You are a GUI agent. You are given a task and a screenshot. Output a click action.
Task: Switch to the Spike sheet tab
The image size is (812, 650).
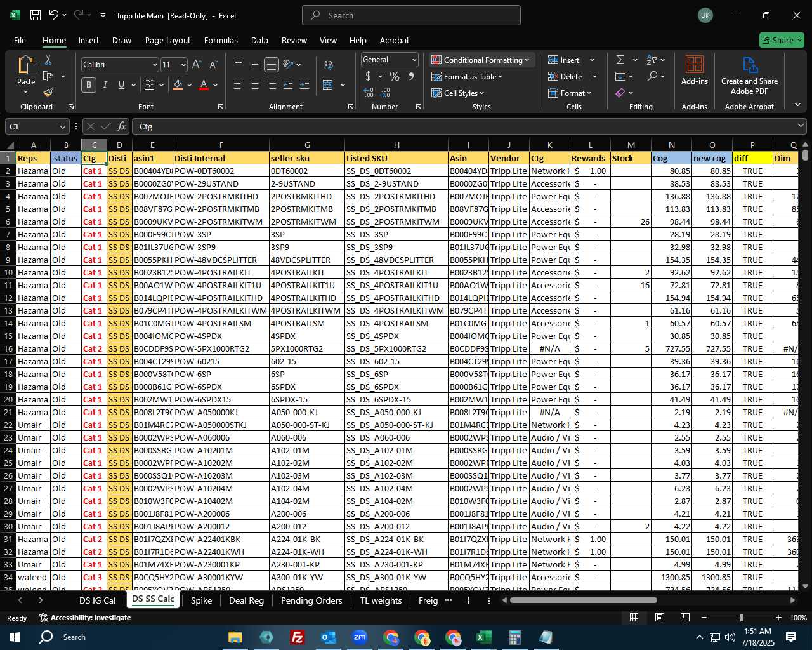(201, 600)
